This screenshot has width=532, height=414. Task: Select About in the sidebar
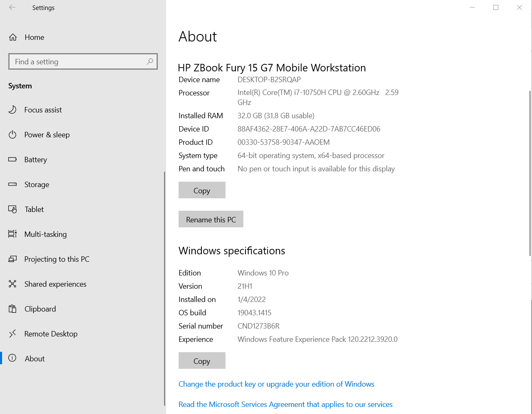34,358
